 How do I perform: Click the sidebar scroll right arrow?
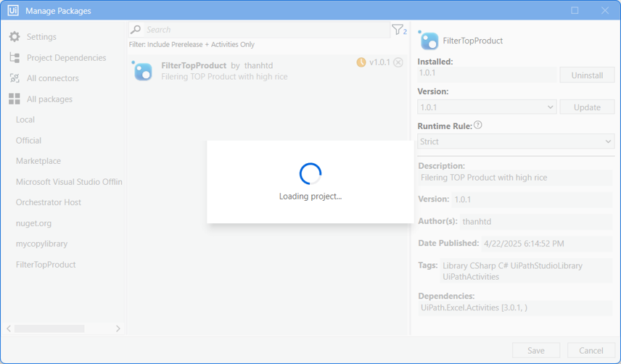coord(118,328)
